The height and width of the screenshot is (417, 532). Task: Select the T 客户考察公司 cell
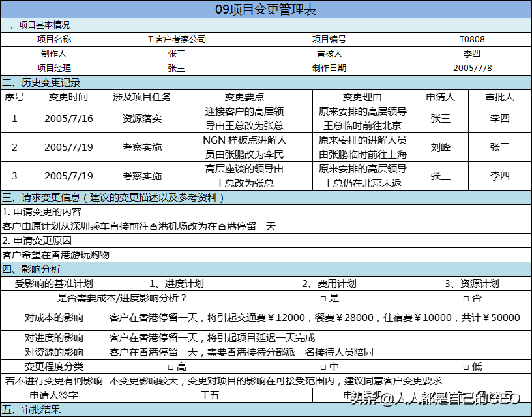click(x=177, y=39)
